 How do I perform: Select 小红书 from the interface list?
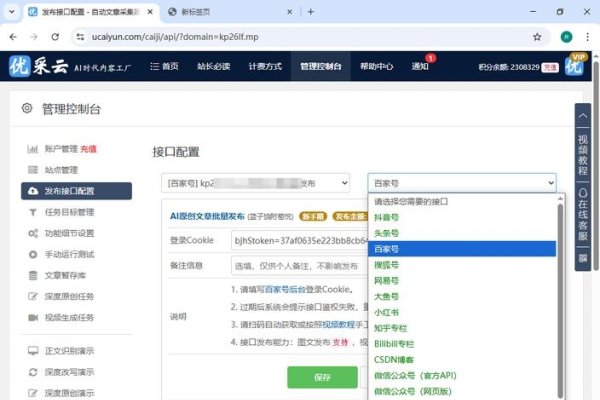(x=462, y=312)
